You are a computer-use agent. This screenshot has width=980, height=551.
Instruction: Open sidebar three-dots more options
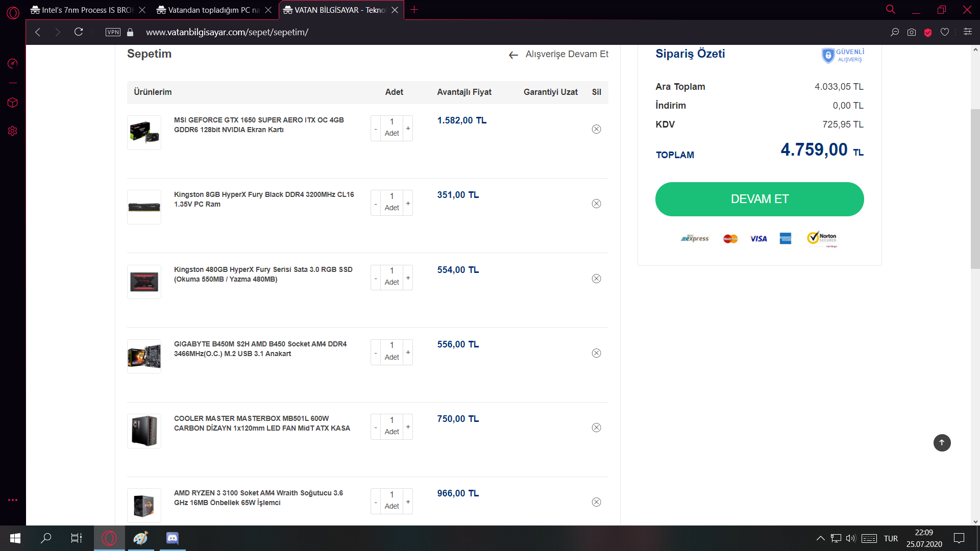13,500
